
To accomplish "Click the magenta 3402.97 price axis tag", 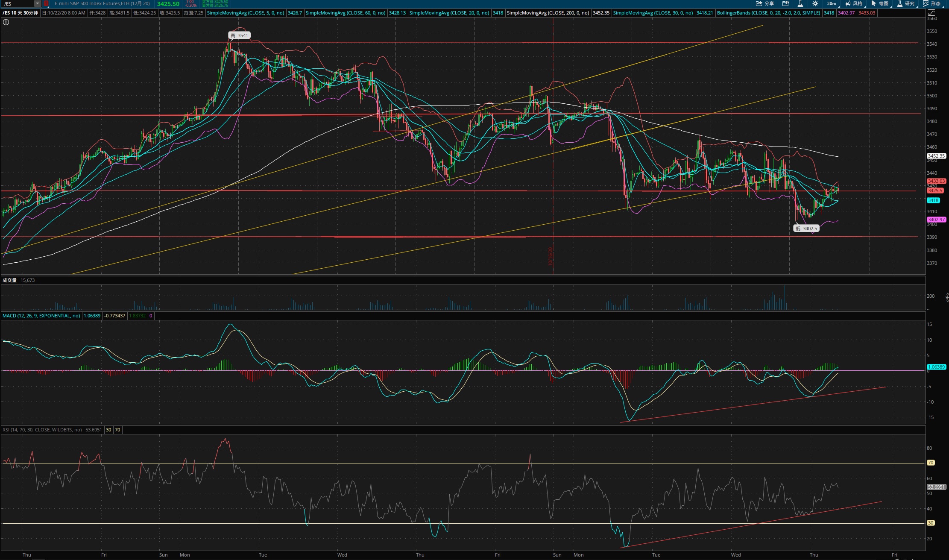I will click(x=936, y=220).
